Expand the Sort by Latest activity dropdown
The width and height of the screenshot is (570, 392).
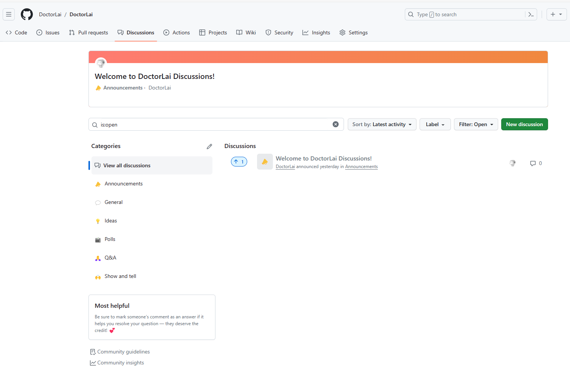382,124
